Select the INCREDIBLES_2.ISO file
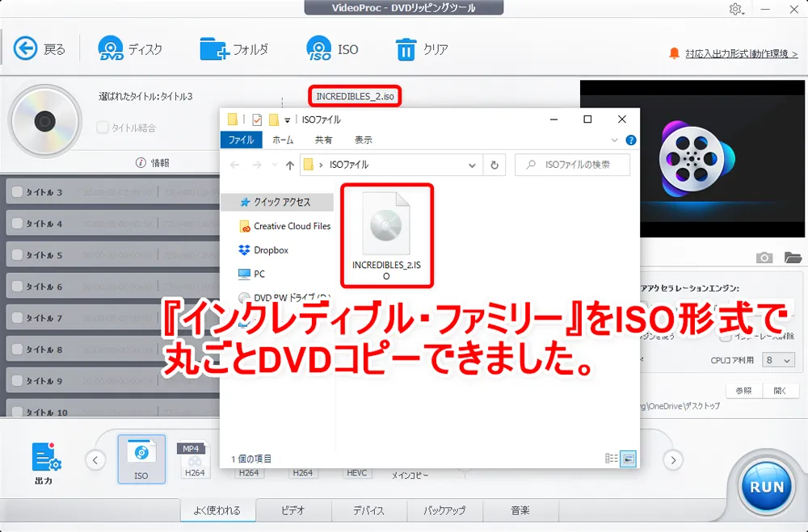This screenshot has width=808, height=532. coord(386,236)
